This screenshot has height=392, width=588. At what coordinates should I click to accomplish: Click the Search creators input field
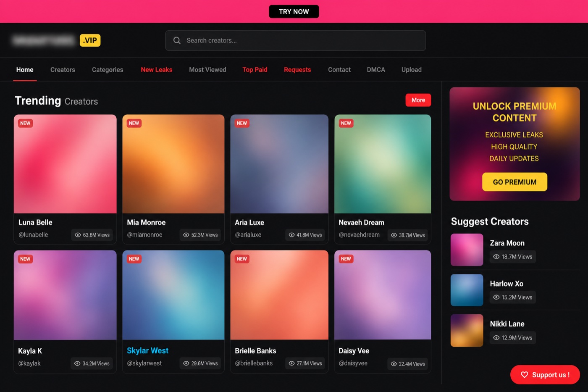pyautogui.click(x=296, y=40)
